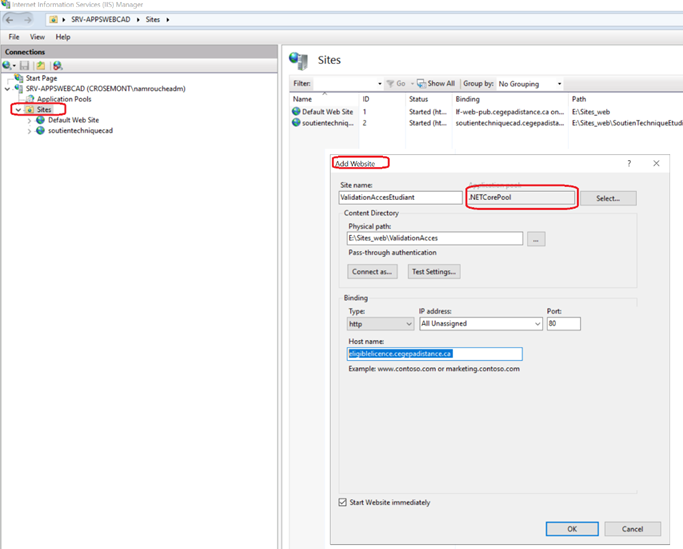The image size is (683, 549).
Task: Click the Up folder icon in Connections
Action: 40,66
